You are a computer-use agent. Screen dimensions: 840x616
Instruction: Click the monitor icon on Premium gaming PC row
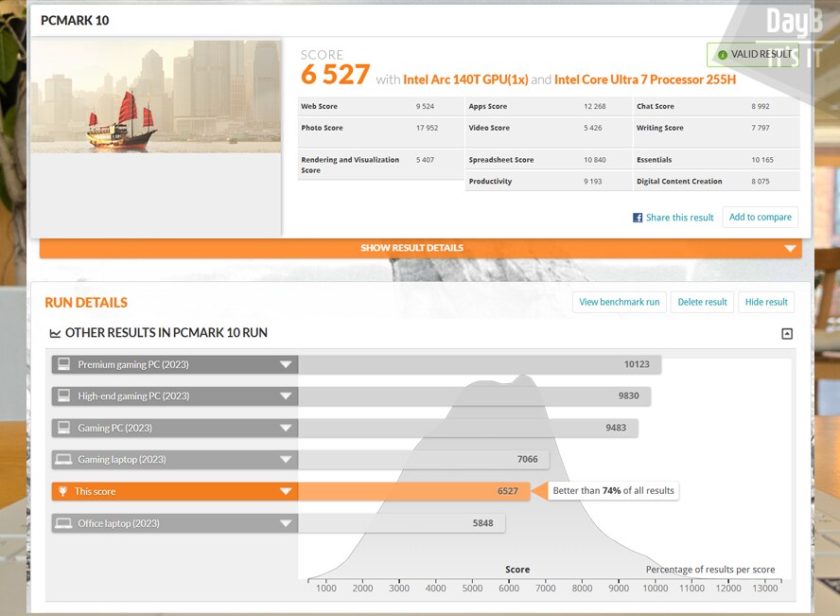[64, 364]
